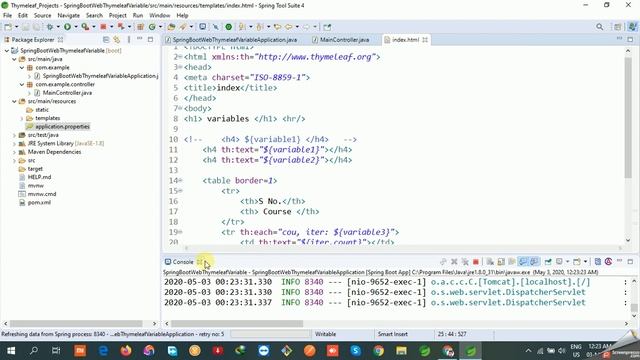
Task: Click the toolbar Search magnifier icon
Action: [599, 27]
